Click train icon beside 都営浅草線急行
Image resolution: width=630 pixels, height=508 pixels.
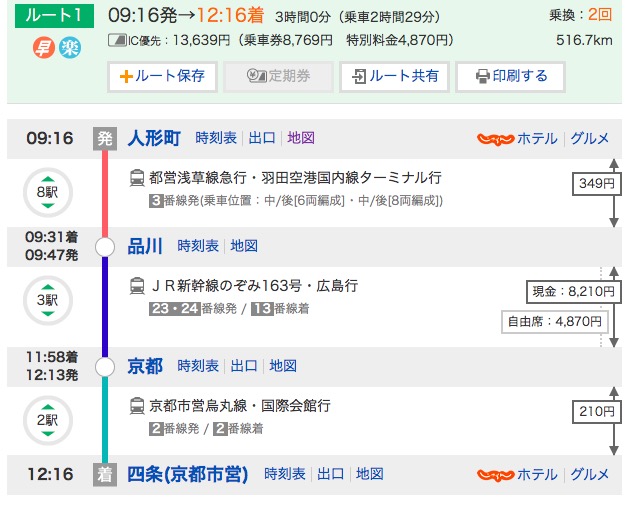[136, 178]
